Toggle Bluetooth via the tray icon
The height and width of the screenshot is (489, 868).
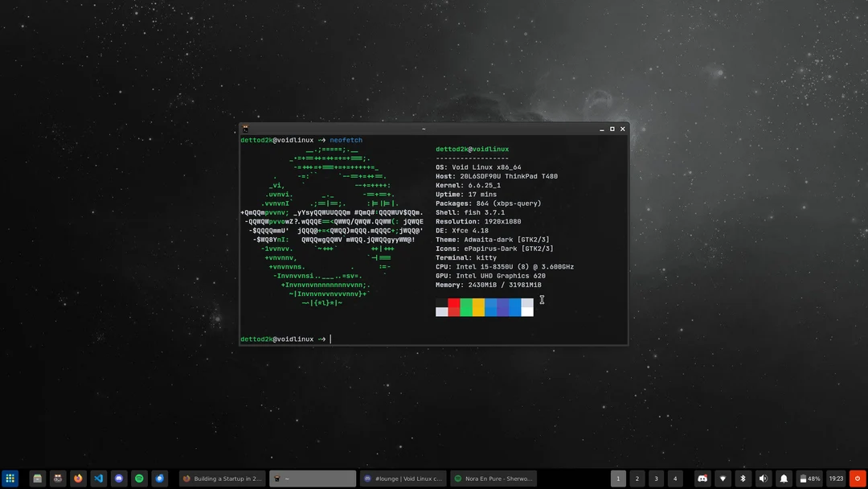tap(743, 479)
